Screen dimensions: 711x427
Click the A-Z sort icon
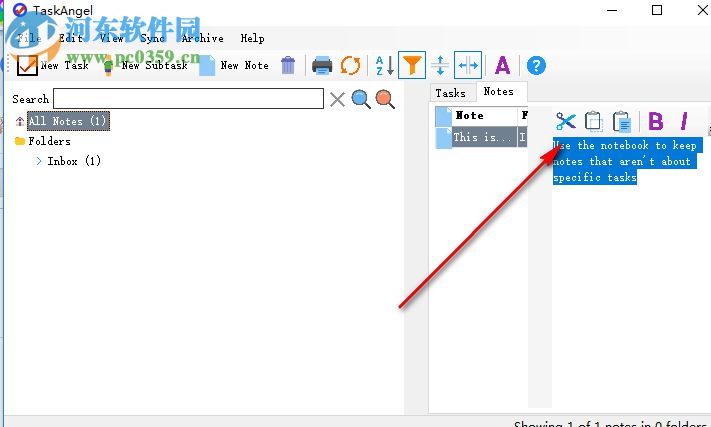point(385,65)
